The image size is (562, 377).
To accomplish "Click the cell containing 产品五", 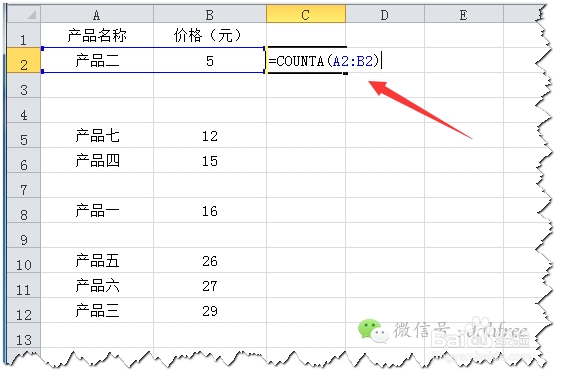I will pos(97,261).
